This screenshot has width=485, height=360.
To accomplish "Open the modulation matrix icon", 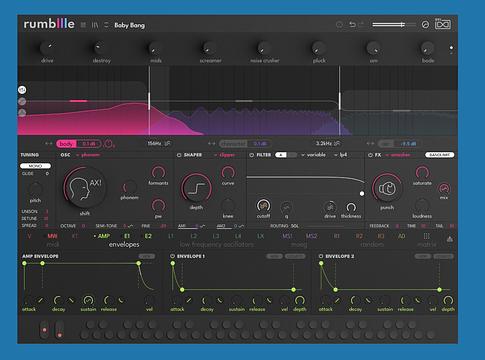I will pos(426,236).
